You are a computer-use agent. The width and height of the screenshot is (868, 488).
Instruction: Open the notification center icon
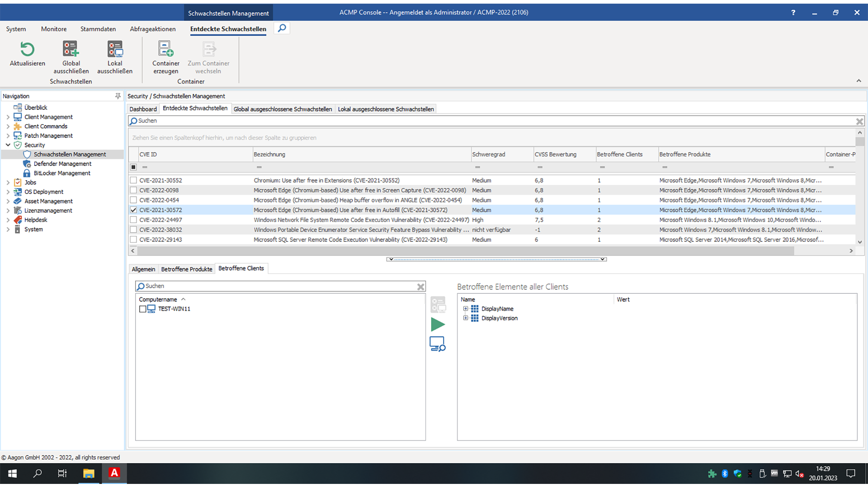click(851, 474)
